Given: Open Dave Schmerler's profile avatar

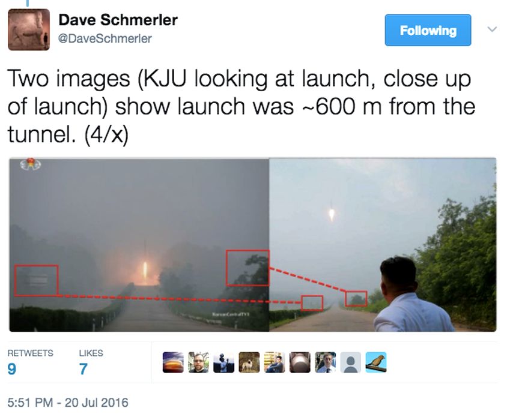Looking at the screenshot, I should tap(29, 29).
